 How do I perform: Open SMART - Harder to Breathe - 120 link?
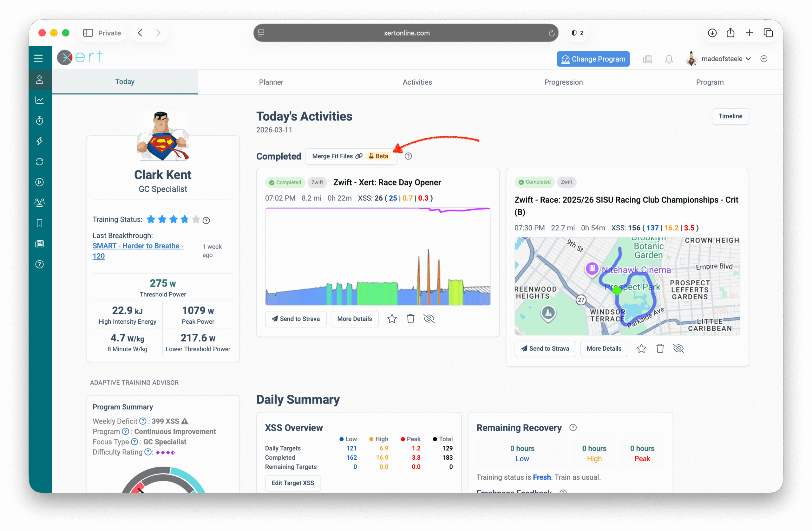[x=138, y=251]
